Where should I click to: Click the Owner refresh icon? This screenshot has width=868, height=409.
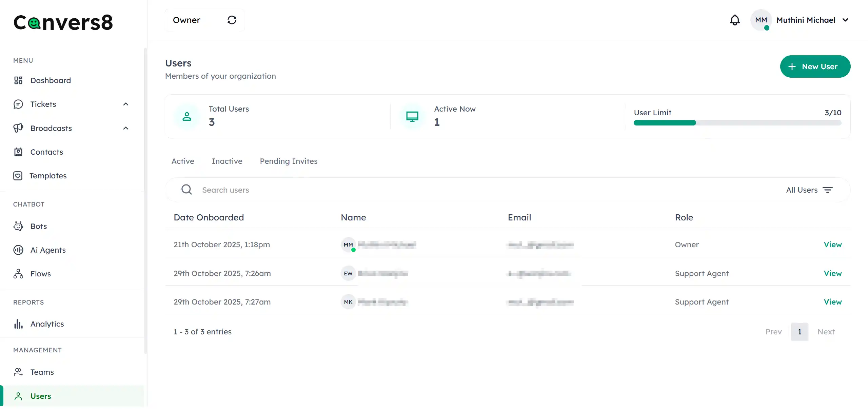pyautogui.click(x=232, y=20)
